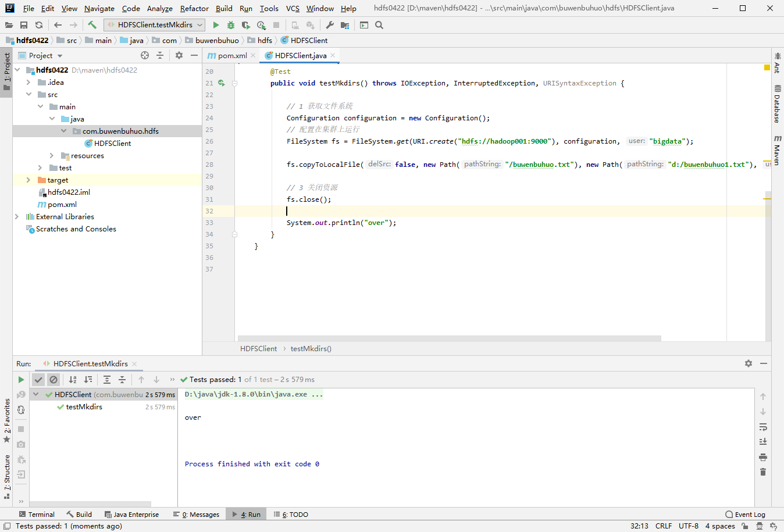Collapse all test results
Screen dimensions: 784x532
[122, 380]
